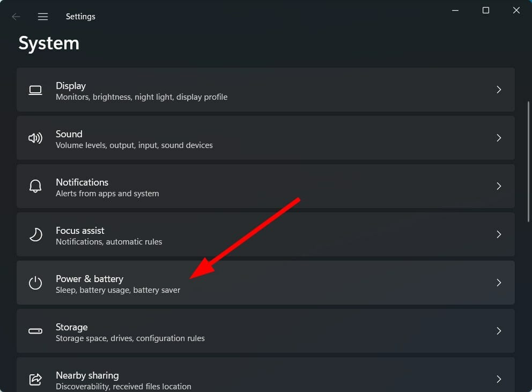Image resolution: width=532 pixels, height=392 pixels.
Task: Click the Focus assist moon icon
Action: pos(35,234)
